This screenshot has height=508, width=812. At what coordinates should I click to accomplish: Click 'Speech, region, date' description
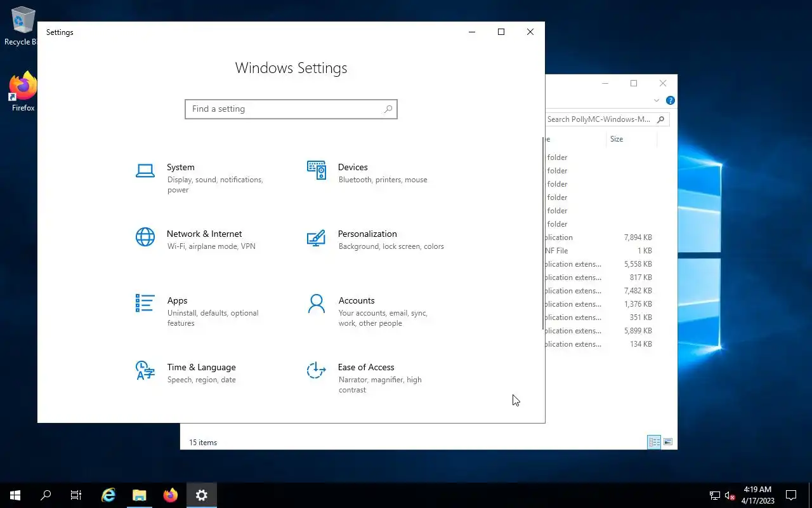[202, 380]
